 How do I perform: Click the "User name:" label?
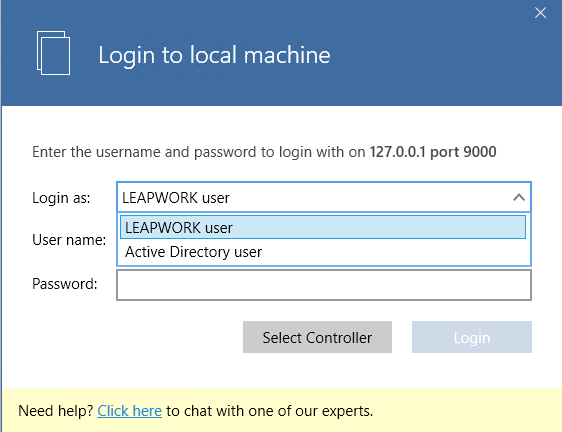(69, 240)
